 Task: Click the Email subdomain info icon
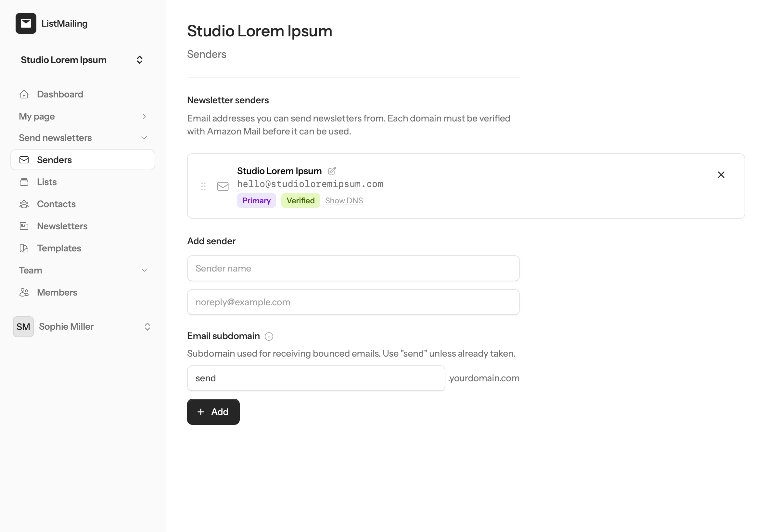(269, 336)
